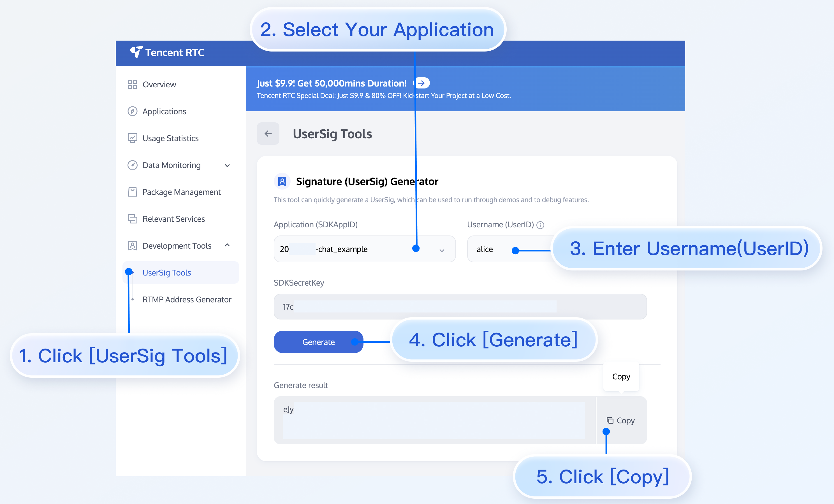Click the Package Management icon
The image size is (834, 504).
coord(132,192)
